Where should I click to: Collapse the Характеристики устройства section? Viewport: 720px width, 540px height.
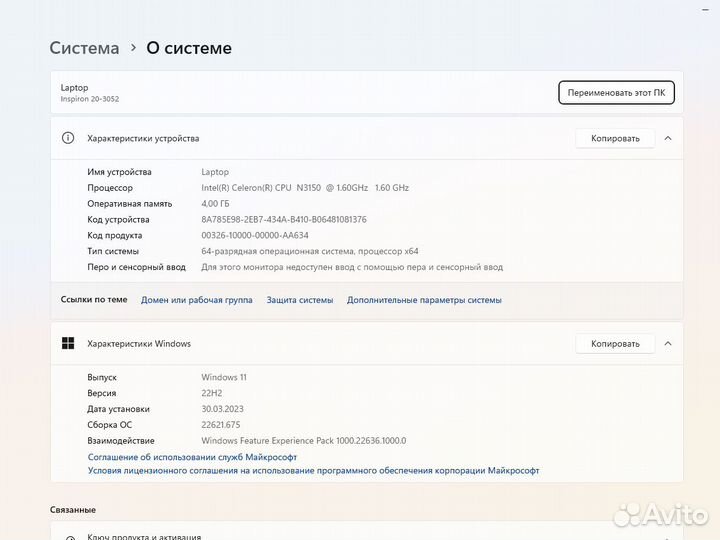coord(668,138)
